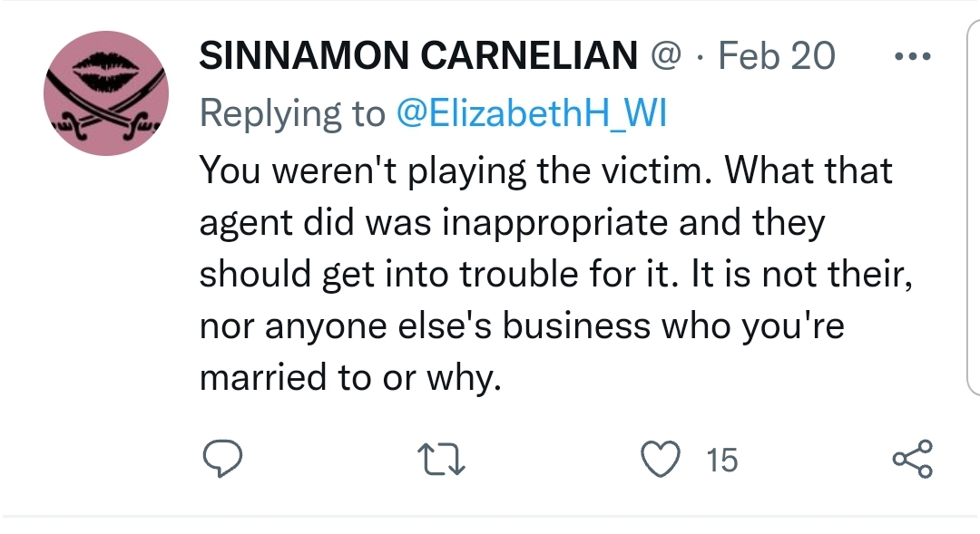Open SINNAMON CARNELIAN's profile name
The width and height of the screenshot is (980, 534).
(x=418, y=55)
